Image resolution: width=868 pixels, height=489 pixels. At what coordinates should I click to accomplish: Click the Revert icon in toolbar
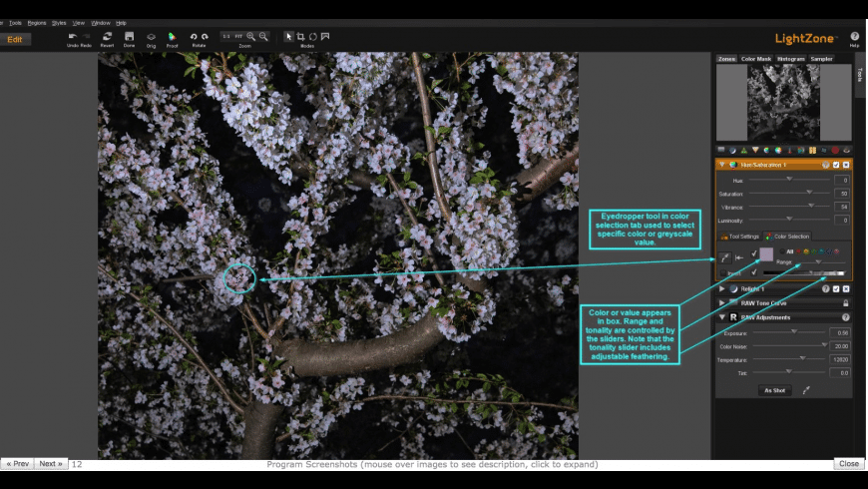click(107, 37)
